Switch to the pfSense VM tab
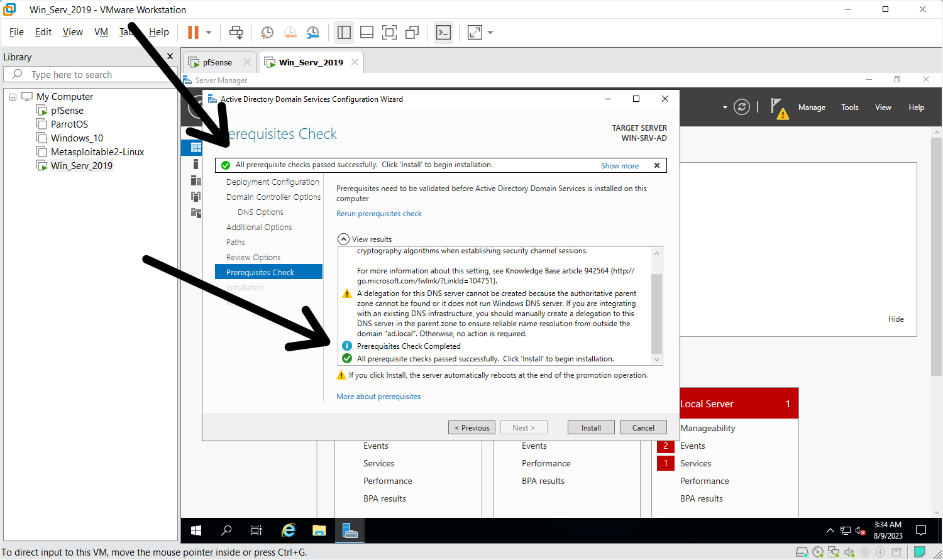 (x=218, y=62)
